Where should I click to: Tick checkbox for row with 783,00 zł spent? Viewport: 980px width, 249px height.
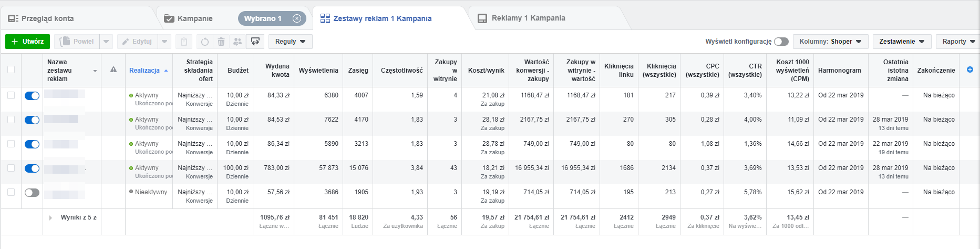coord(11,168)
